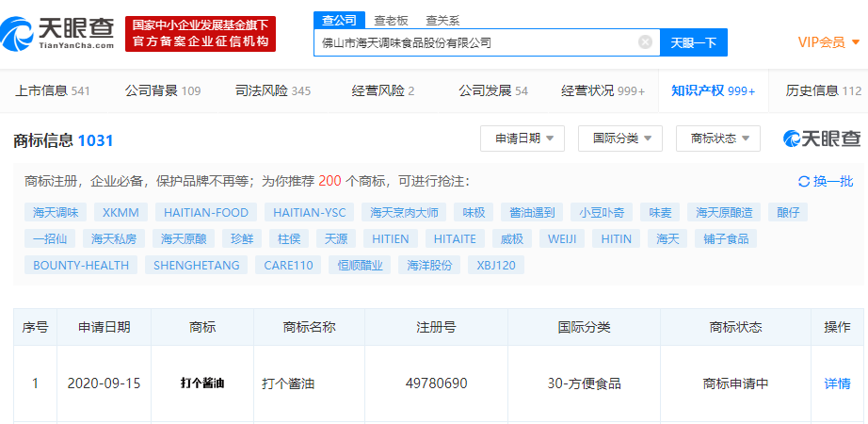Select the 铺子食品 trademark tag
The height and width of the screenshot is (424, 868).
click(726, 239)
